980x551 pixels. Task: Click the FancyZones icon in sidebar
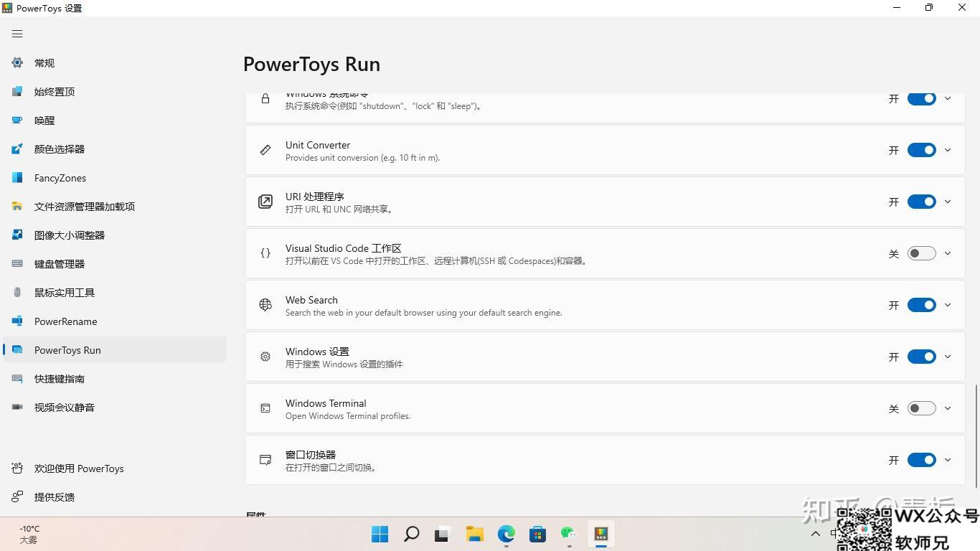pyautogui.click(x=17, y=178)
